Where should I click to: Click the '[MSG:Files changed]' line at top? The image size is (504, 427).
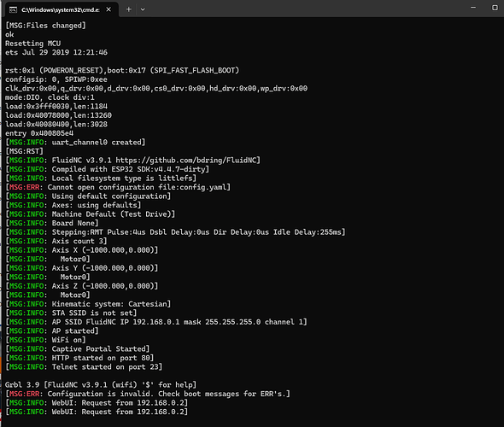point(45,26)
